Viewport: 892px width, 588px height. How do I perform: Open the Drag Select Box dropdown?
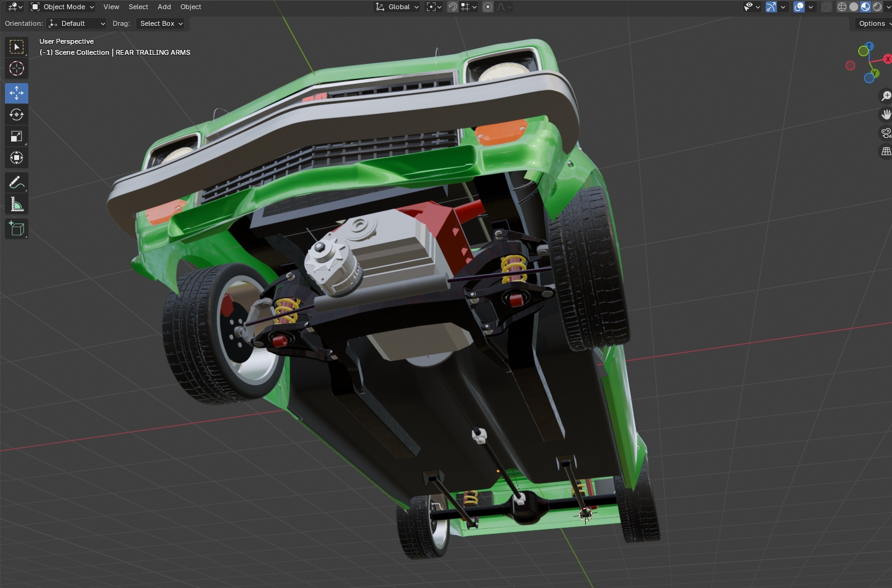161,23
